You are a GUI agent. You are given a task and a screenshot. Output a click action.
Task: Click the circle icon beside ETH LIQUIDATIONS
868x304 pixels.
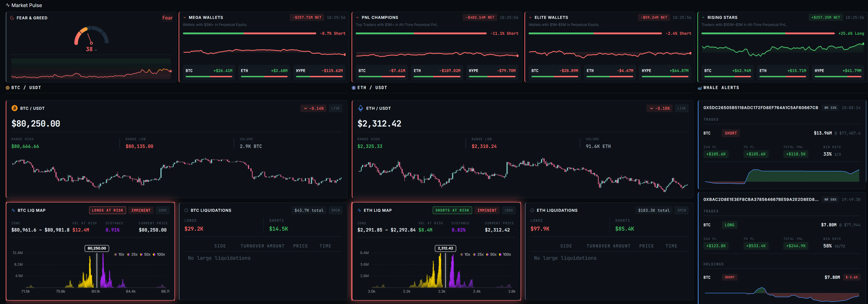pos(532,210)
